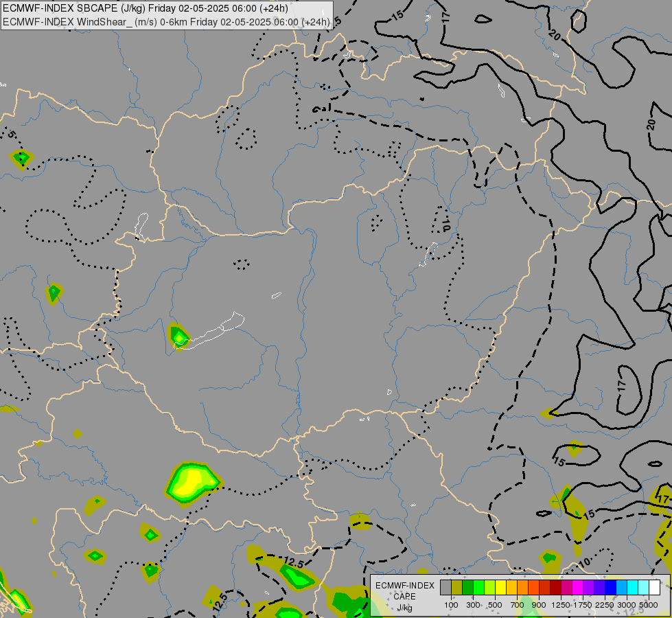Click the gray swatch in CAPE legend
The width and height of the screenshot is (672, 618).
(445, 587)
